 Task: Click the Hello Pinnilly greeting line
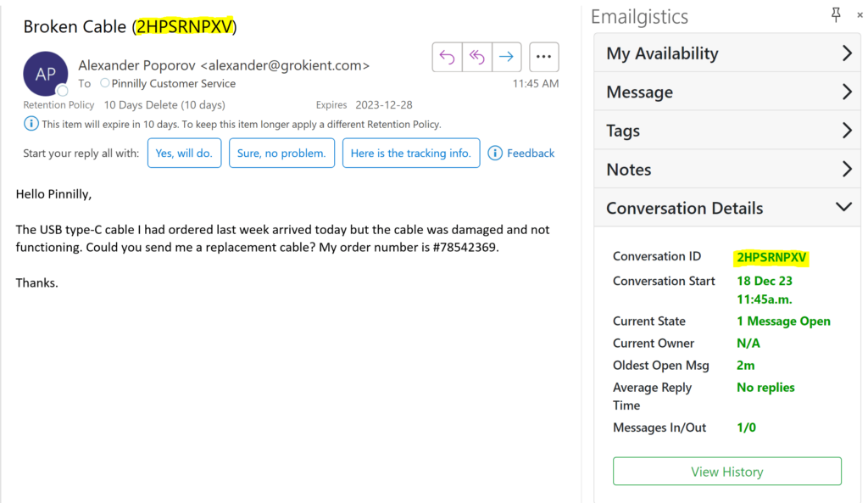53,194
